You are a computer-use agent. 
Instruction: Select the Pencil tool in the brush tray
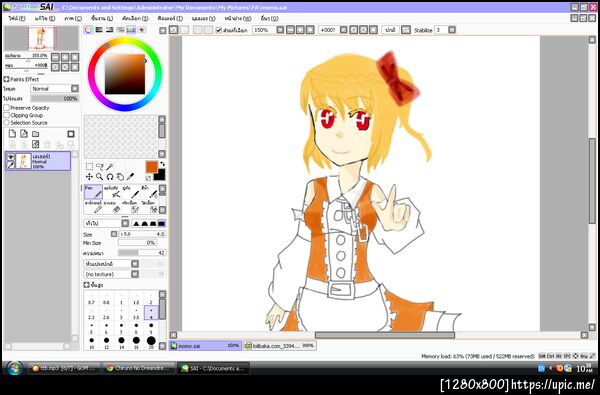(x=93, y=207)
